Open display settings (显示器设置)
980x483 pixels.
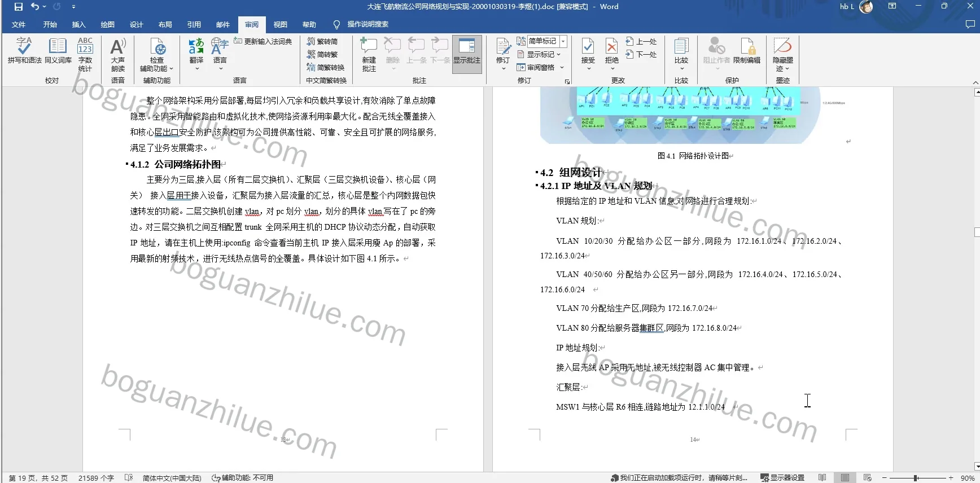782,478
